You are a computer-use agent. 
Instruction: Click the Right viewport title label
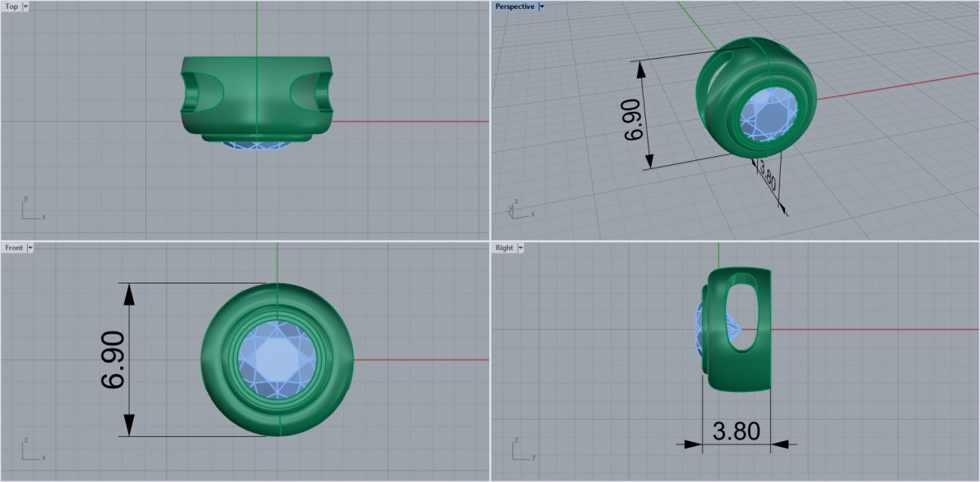504,248
